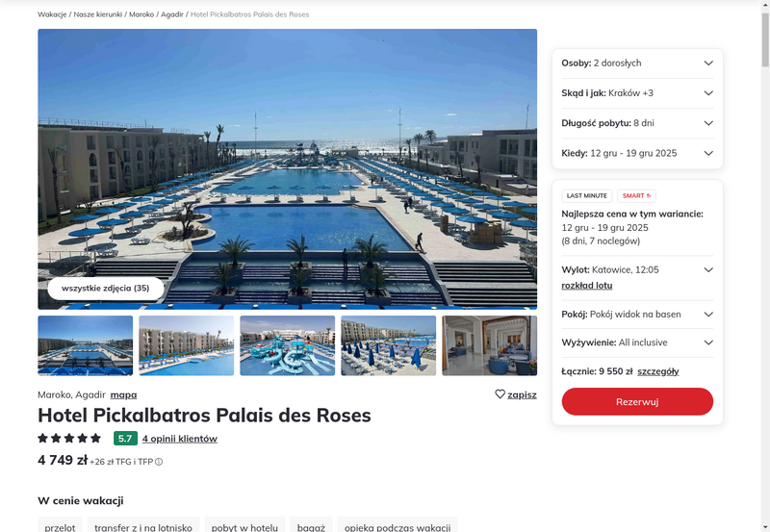
Task: Go to the Maroko breadcrumb
Action: pyautogui.click(x=141, y=14)
